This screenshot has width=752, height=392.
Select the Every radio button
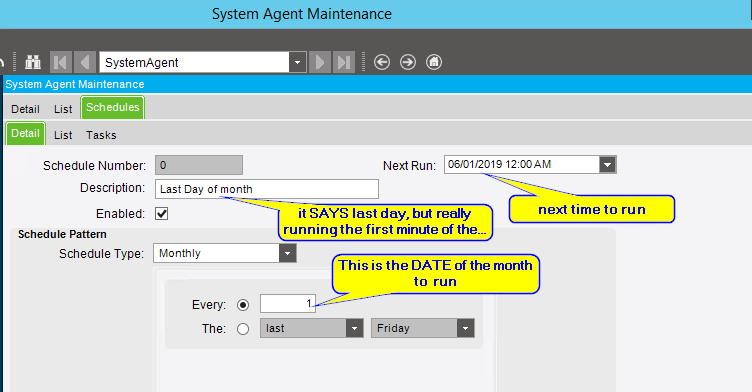click(243, 305)
